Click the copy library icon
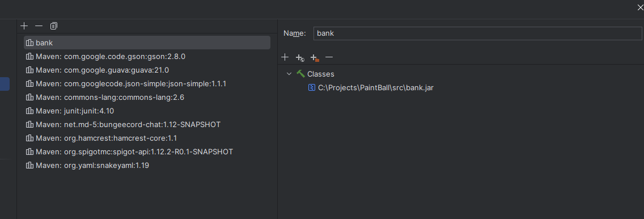The image size is (644, 219). [x=54, y=26]
